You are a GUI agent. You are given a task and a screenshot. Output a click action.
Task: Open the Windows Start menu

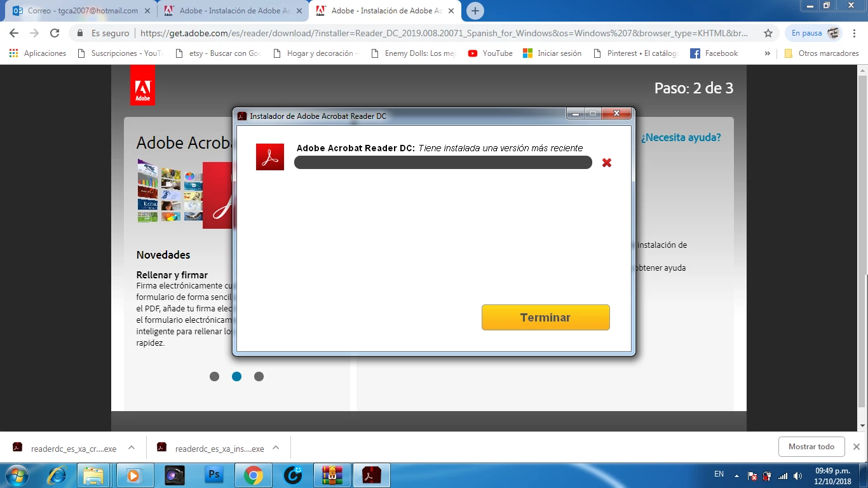point(17,475)
